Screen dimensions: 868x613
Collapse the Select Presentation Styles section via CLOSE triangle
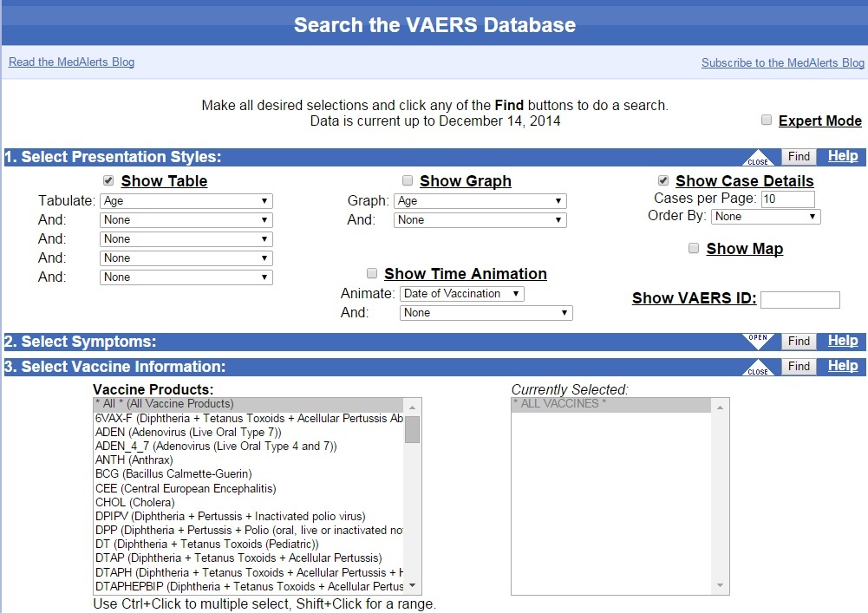[x=758, y=159]
